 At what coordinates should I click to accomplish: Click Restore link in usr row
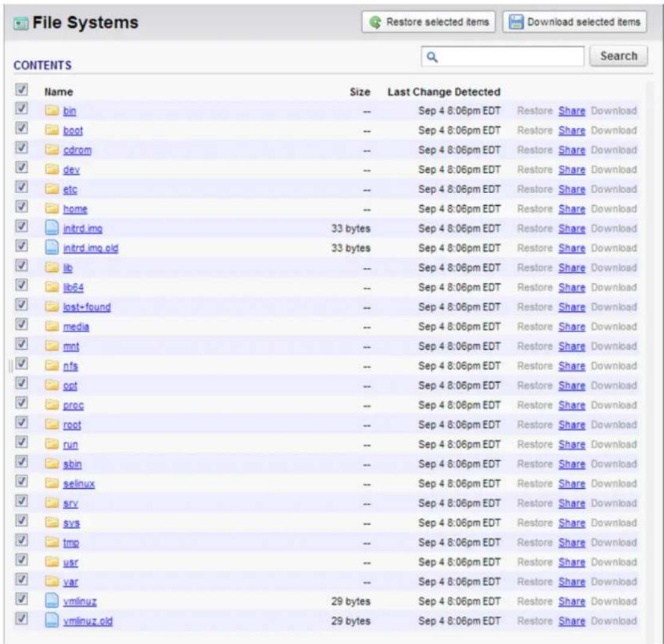(x=535, y=562)
